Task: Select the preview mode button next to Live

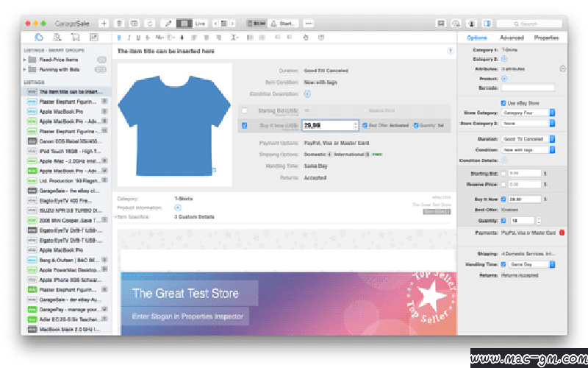Action: pyautogui.click(x=184, y=24)
